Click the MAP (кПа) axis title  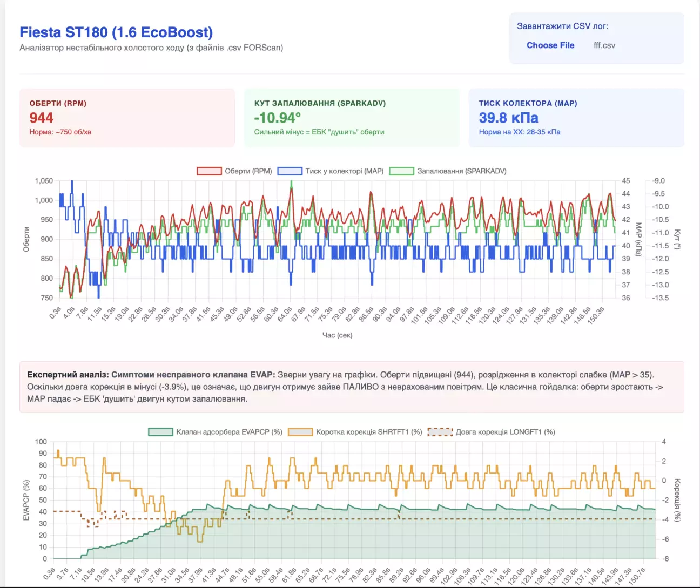pyautogui.click(x=639, y=239)
